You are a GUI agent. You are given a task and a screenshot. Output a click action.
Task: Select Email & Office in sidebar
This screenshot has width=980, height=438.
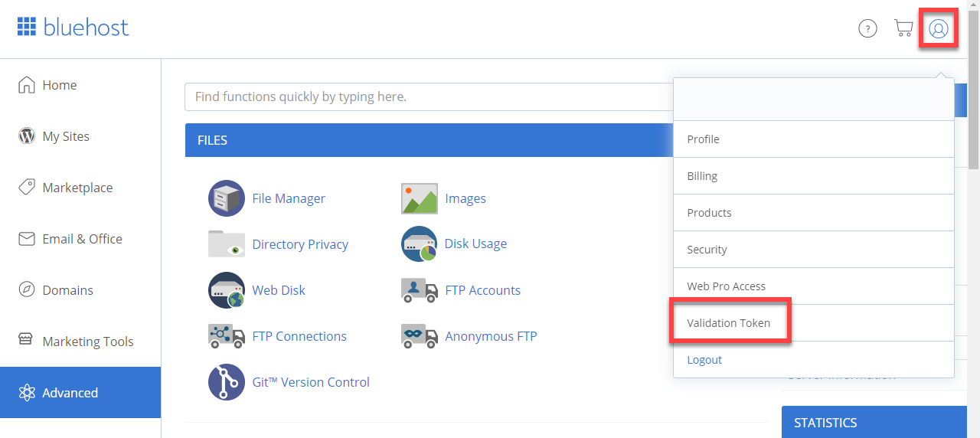pos(80,239)
